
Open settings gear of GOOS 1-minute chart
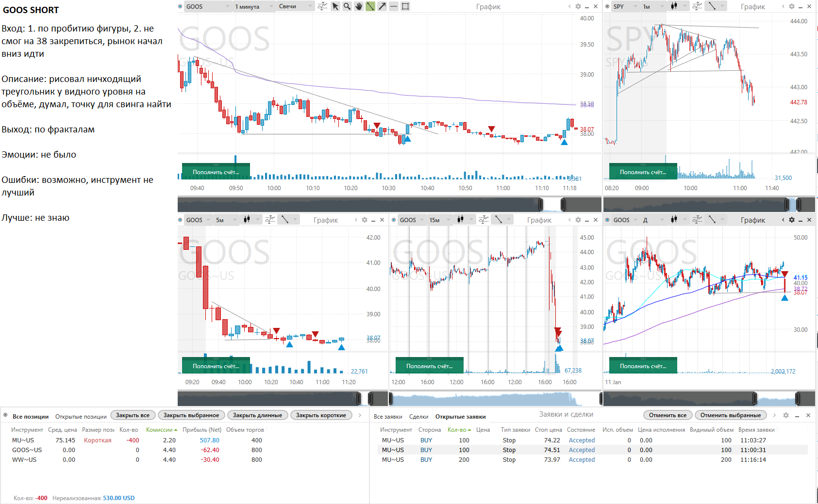pos(578,6)
